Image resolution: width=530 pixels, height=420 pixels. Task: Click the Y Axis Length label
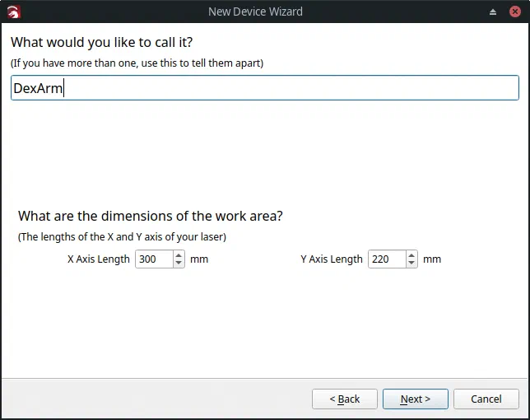332,259
